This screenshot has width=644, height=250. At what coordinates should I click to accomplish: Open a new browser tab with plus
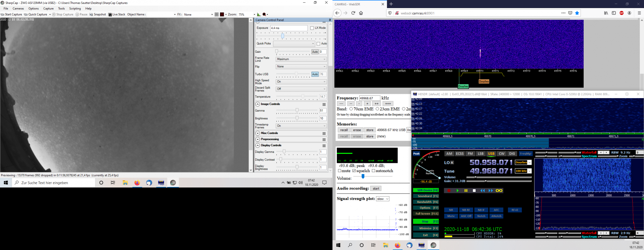click(391, 4)
